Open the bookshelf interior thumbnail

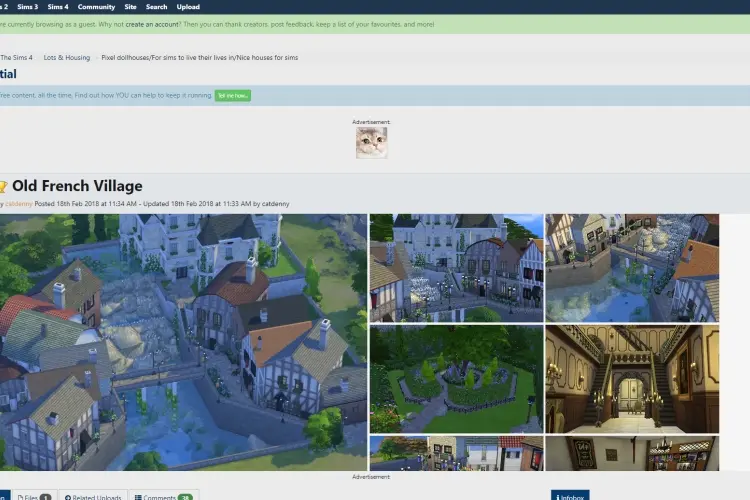(x=632, y=453)
